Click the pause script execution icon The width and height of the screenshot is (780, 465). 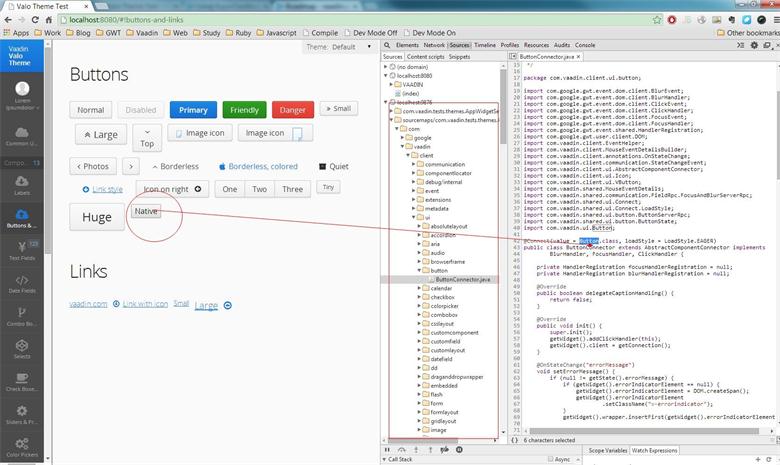pos(388,450)
